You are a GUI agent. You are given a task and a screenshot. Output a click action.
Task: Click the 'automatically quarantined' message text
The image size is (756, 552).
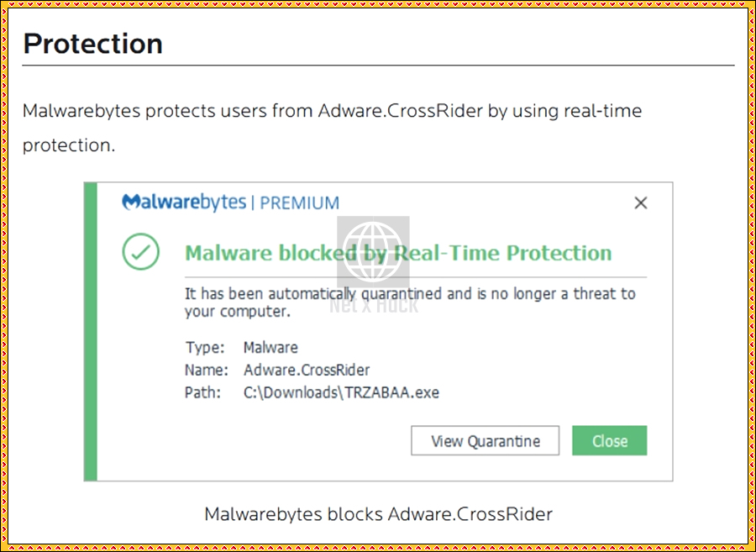pos(410,302)
